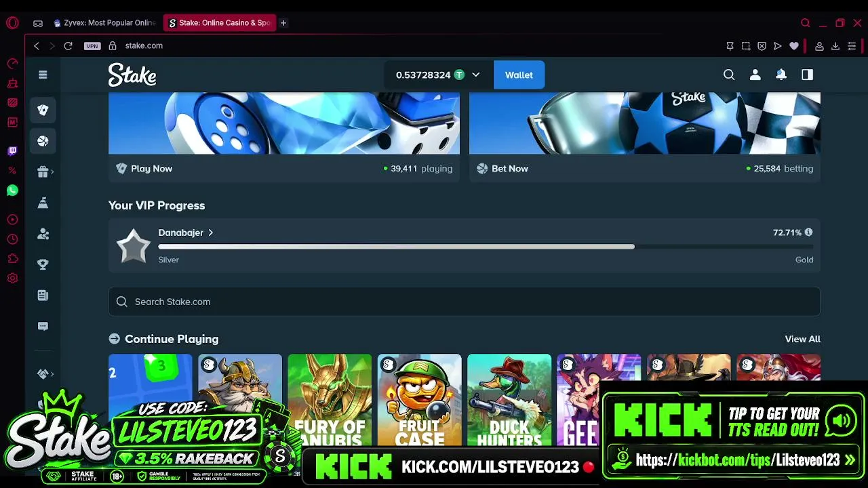The image size is (868, 488).
Task: Open the Sports basketball icon in sidebar
Action: pos(43,141)
